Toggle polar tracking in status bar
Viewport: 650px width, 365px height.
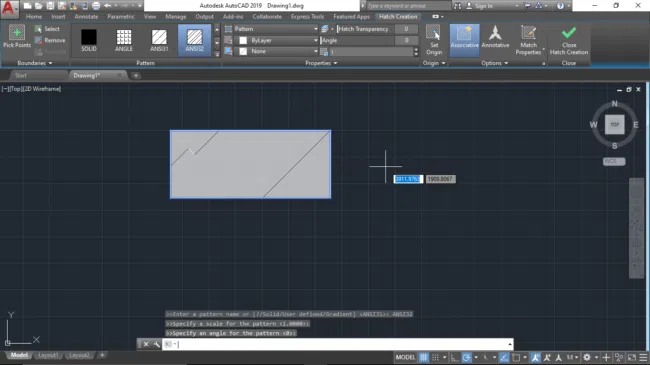click(467, 357)
